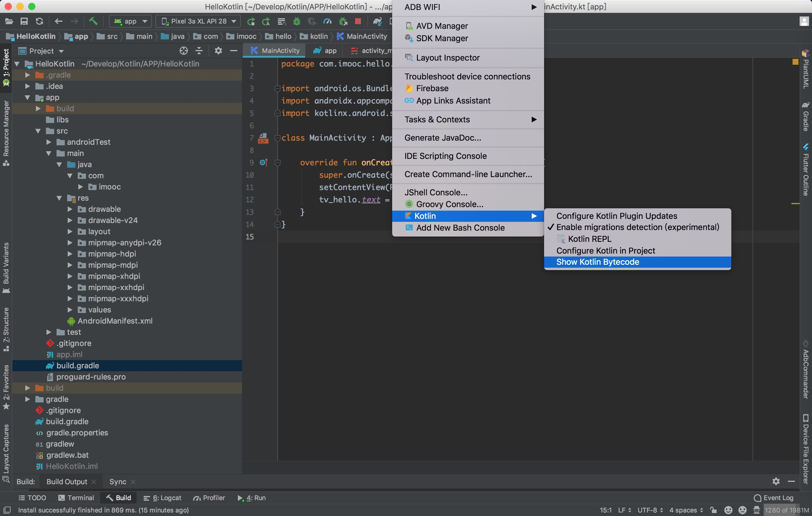Screen dimensions: 812x516
Task: Click the happy smiley feedback icon
Action: point(728,510)
